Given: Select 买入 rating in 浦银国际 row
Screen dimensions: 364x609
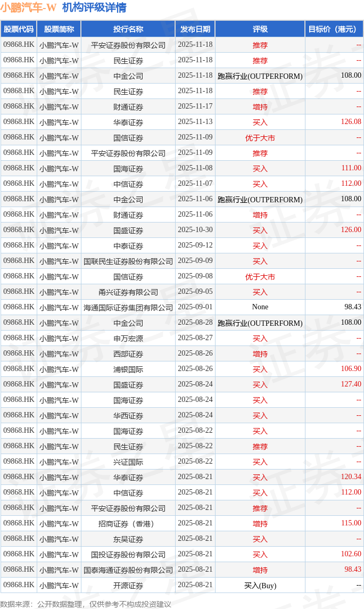Looking at the screenshot, I should pyautogui.click(x=260, y=369).
